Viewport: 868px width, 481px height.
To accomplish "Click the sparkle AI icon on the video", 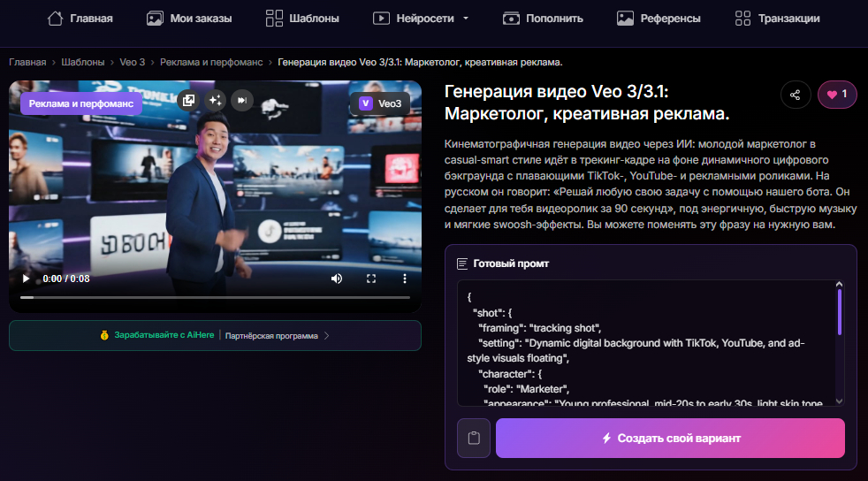I will (x=216, y=100).
